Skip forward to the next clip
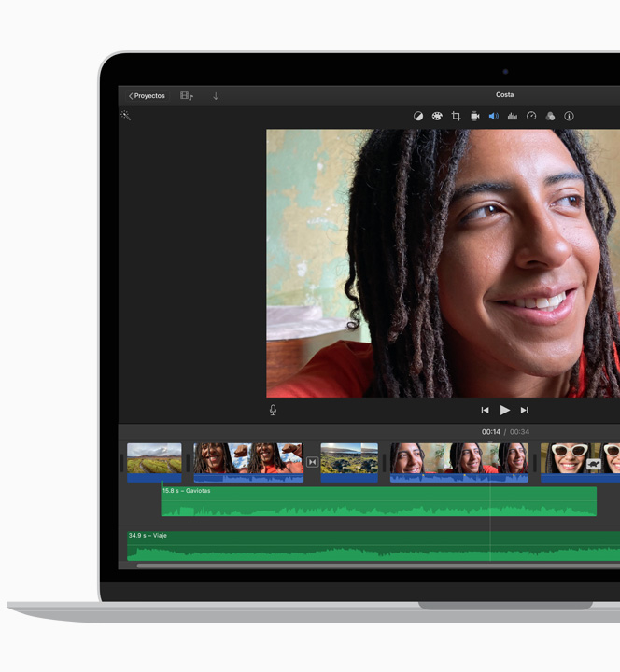620x672 pixels. (524, 410)
